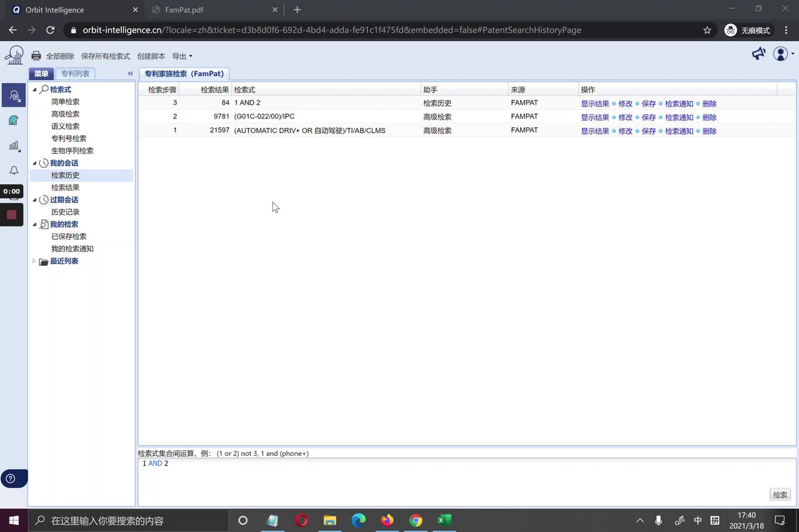Click the microphone tray icon
The image size is (799, 532).
(659, 520)
